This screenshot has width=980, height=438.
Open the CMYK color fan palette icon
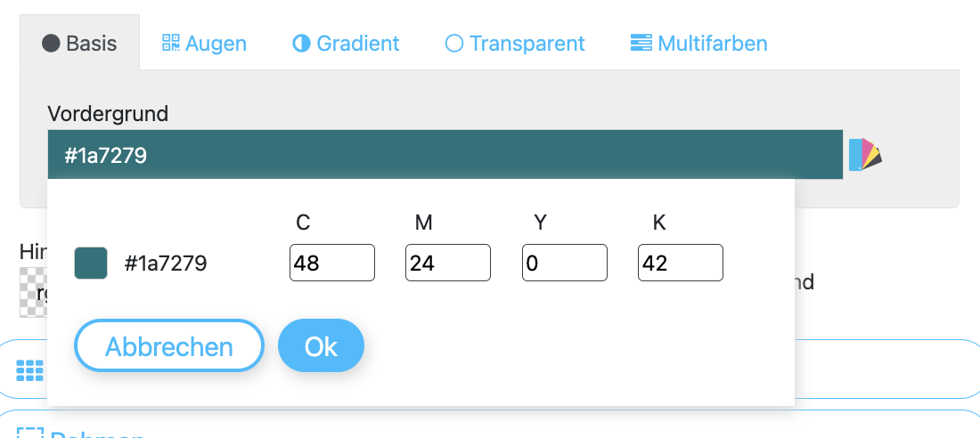865,154
